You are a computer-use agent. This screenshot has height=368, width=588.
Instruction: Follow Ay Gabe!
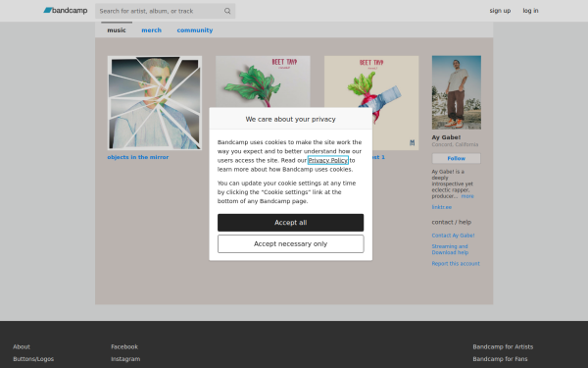tap(456, 158)
